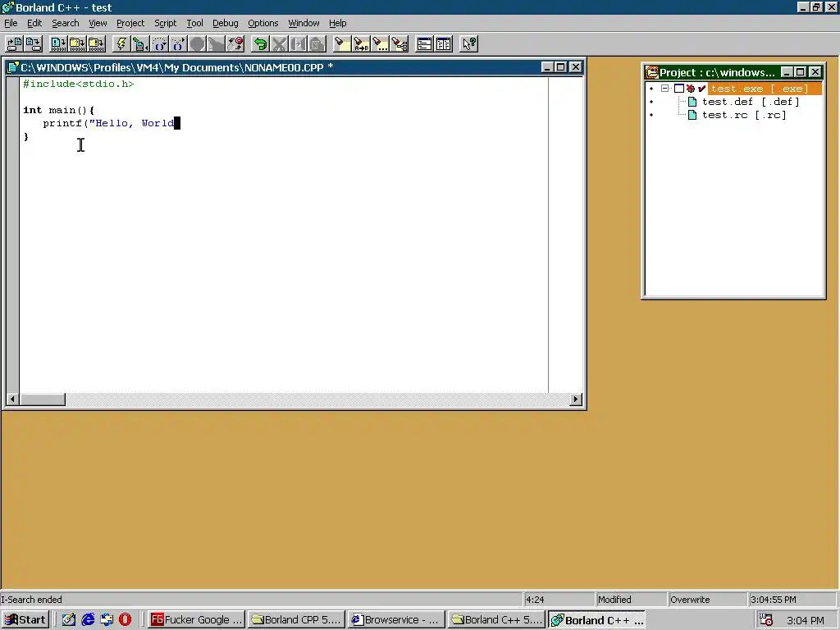Screen dimensions: 840x630
Task: Click the Search again flashlight icon
Action: pos(381,44)
